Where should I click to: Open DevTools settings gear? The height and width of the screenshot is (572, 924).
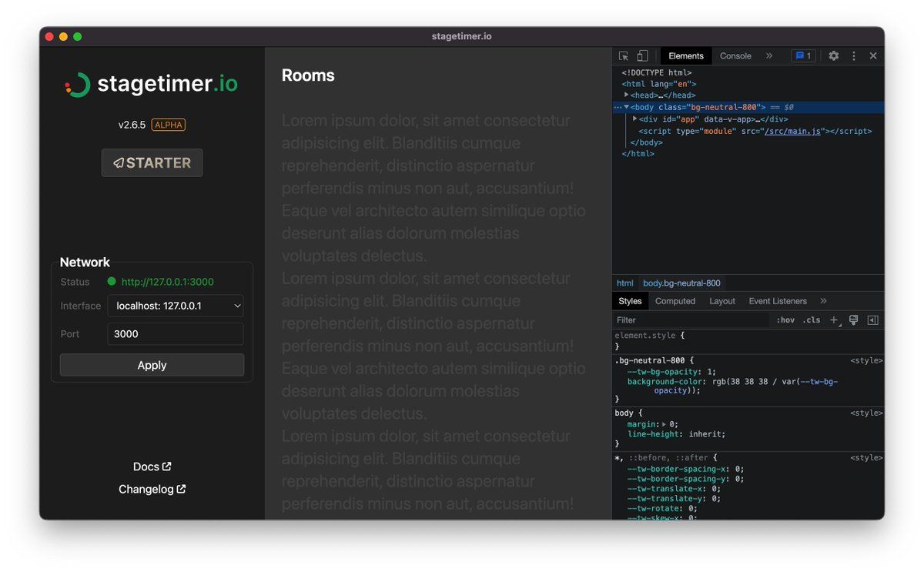pyautogui.click(x=834, y=56)
